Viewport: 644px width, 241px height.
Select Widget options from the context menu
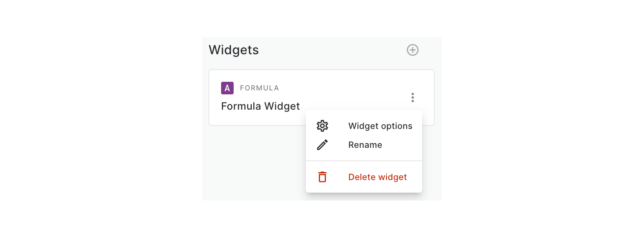click(380, 126)
